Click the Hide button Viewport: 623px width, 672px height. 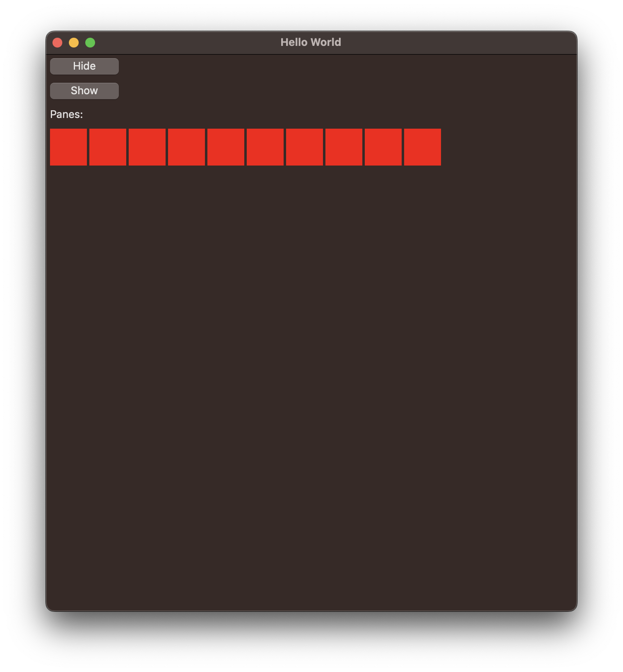tap(84, 66)
